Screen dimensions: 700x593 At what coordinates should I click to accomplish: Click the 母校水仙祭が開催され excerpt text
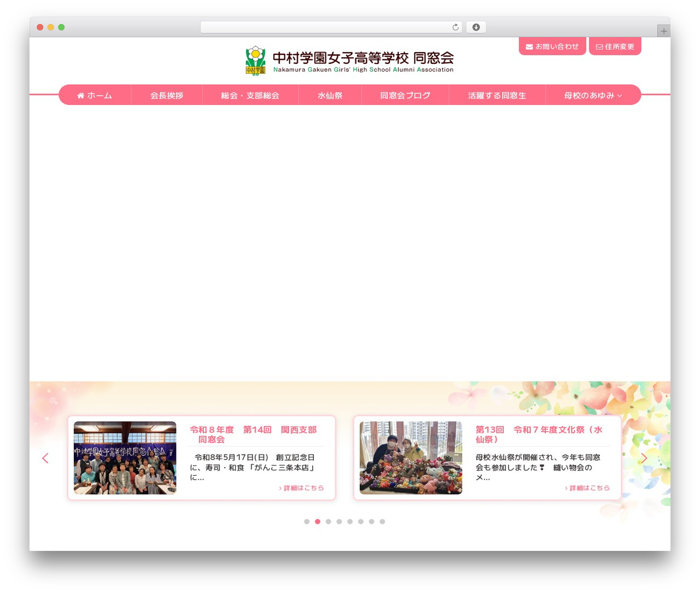(x=538, y=467)
